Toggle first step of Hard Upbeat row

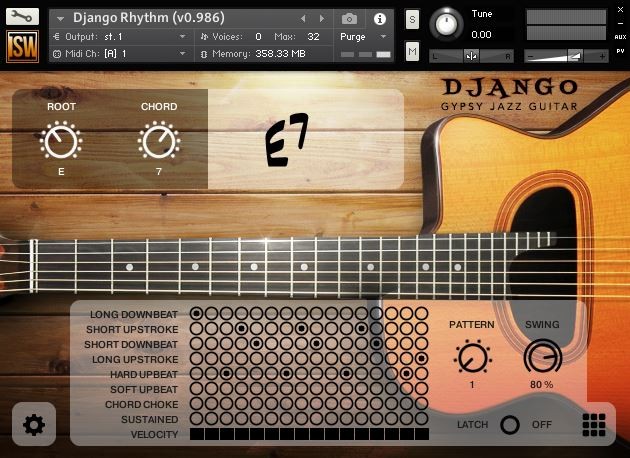[196, 374]
